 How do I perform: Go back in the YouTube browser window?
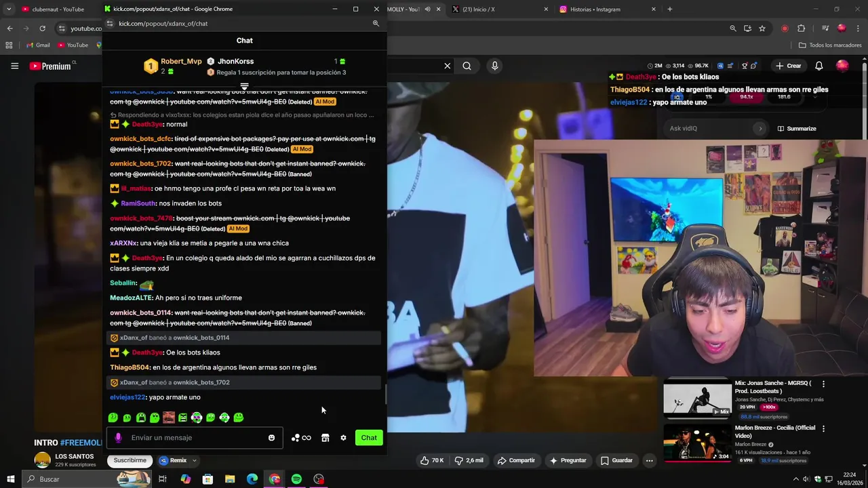pos(9,28)
